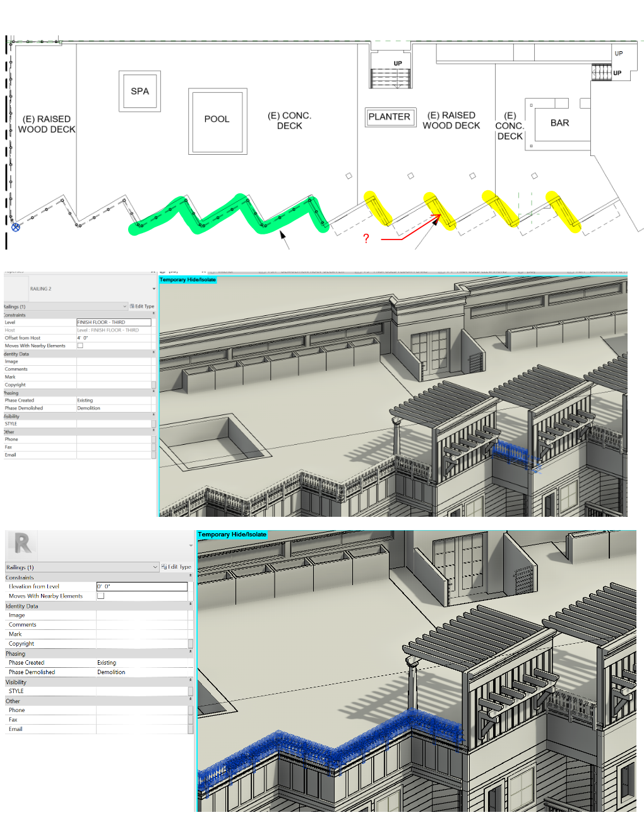Click the FINISH FLOOR - THIRD Level value field
The image size is (644, 834).
(114, 322)
